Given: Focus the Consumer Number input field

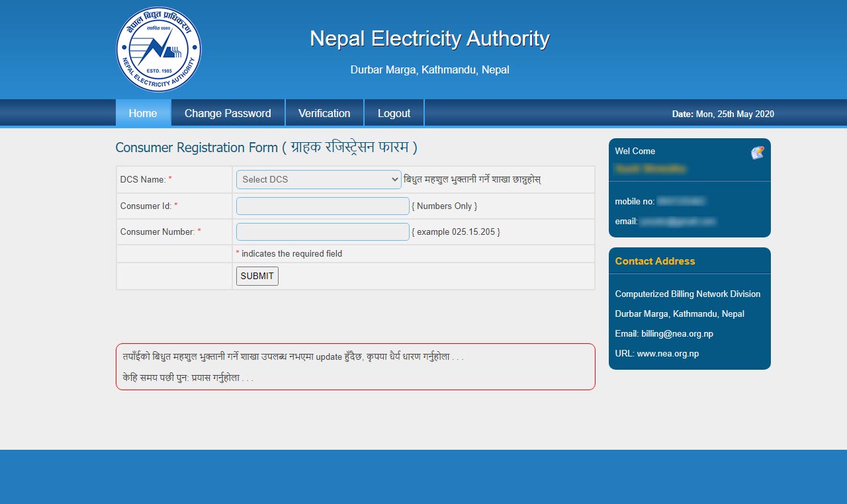Looking at the screenshot, I should click(323, 231).
